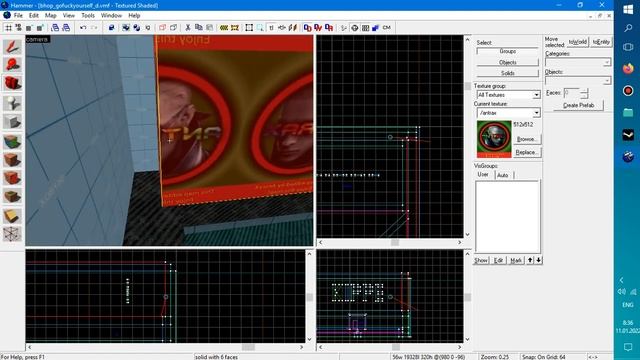Click the Carve with selected objects icon
The image size is (640, 360).
tap(112, 28)
